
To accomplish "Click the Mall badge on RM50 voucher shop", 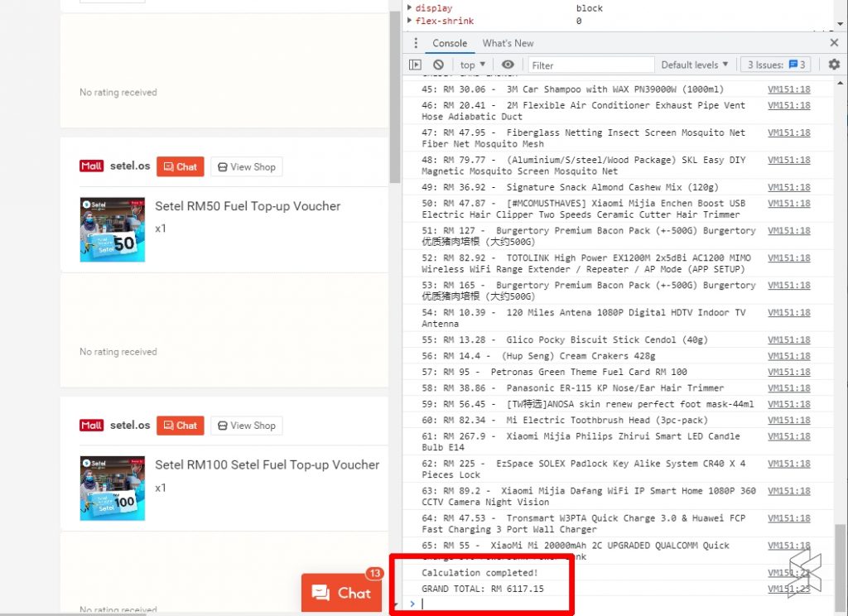I will 91,166.
